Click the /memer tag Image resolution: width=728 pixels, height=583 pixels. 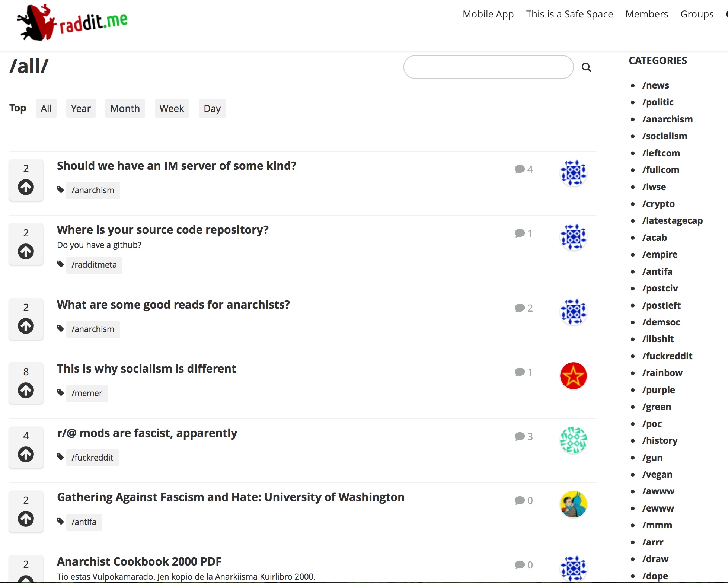(87, 393)
